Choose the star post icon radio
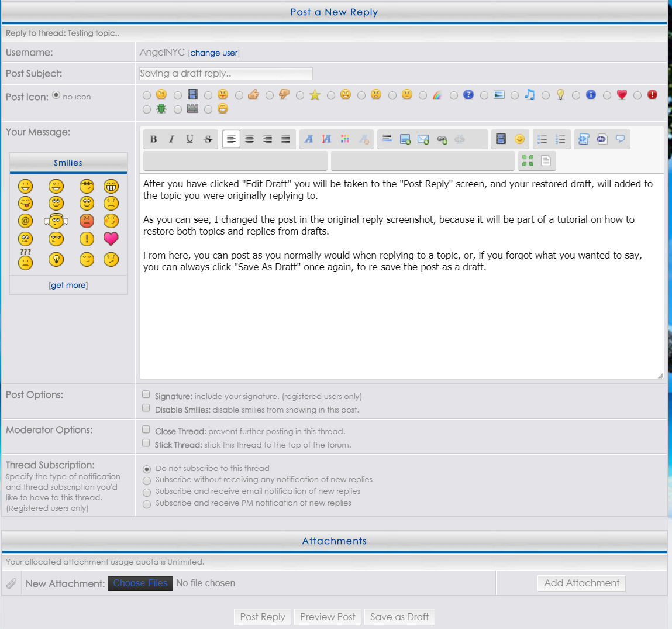Viewport: 672px width, 629px height. click(300, 95)
